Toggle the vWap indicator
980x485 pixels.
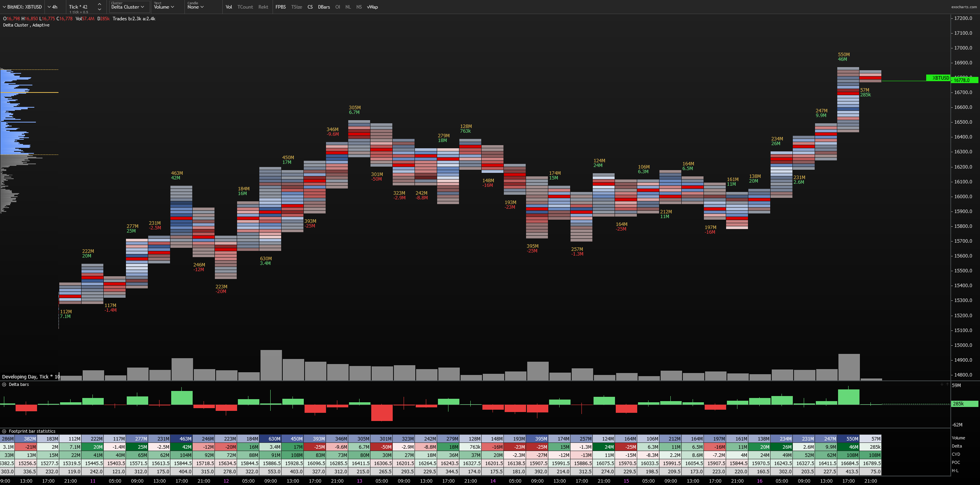pyautogui.click(x=372, y=7)
